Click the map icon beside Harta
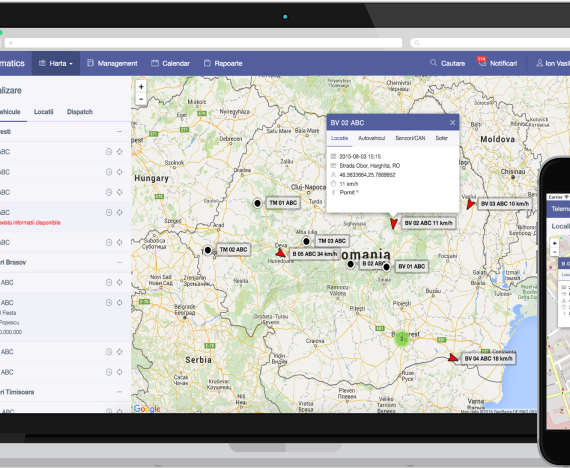Screen dimensions: 570x468 point(42,63)
